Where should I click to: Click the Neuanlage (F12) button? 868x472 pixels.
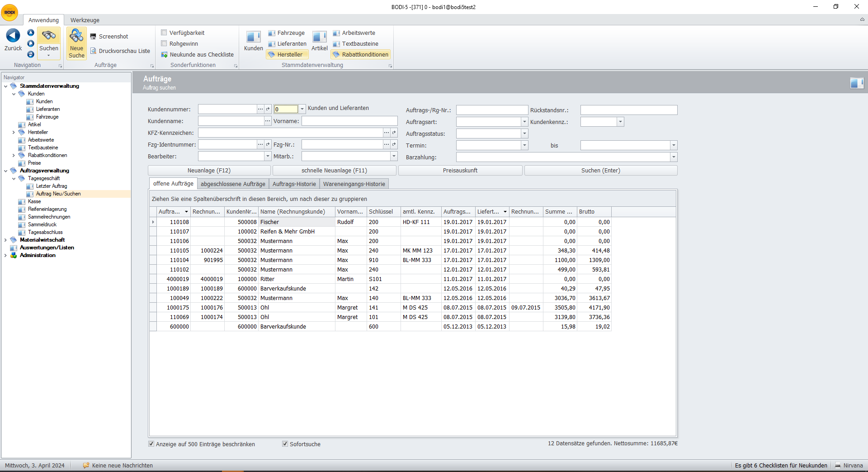click(x=209, y=171)
